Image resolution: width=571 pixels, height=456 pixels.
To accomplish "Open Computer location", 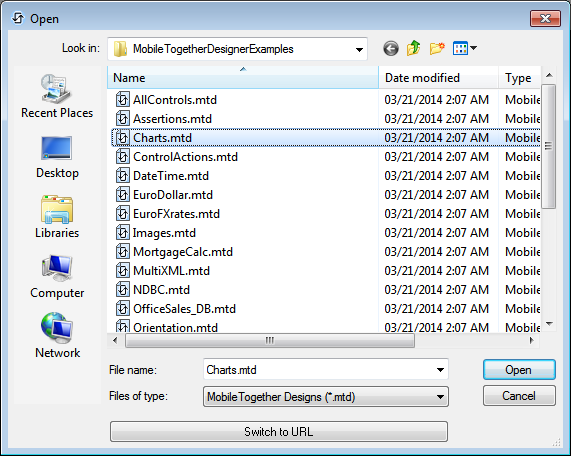I will click(x=57, y=277).
